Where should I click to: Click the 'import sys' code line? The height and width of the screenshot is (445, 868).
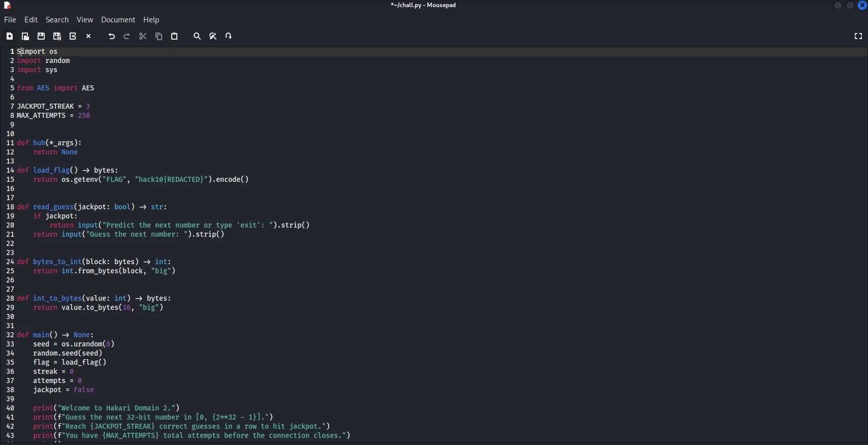tap(37, 70)
